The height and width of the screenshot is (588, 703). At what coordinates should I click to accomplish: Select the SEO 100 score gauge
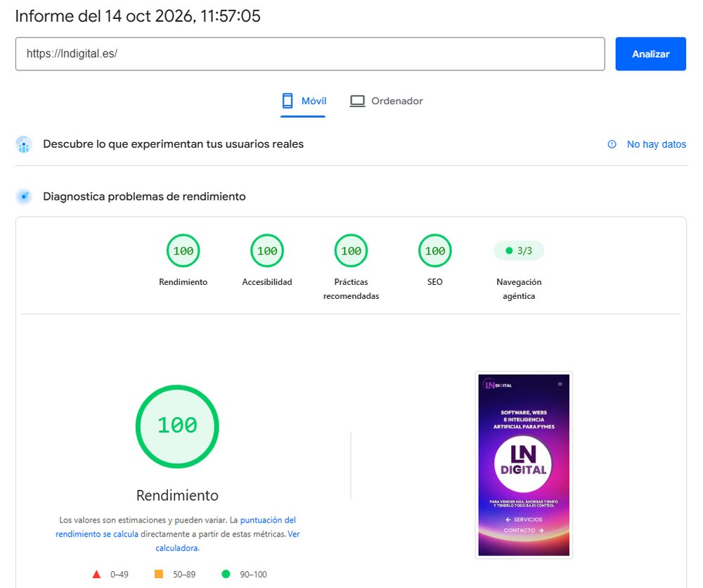pos(435,250)
